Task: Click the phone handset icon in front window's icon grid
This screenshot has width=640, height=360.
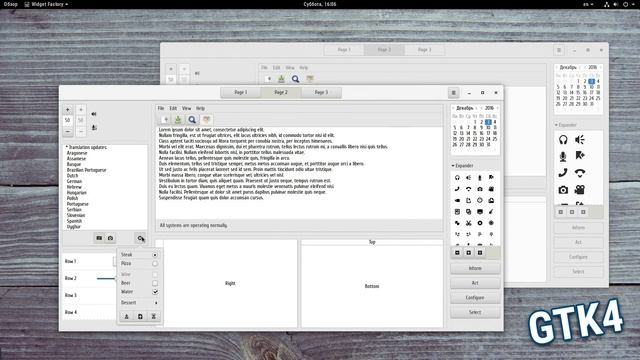Action: coord(457,189)
